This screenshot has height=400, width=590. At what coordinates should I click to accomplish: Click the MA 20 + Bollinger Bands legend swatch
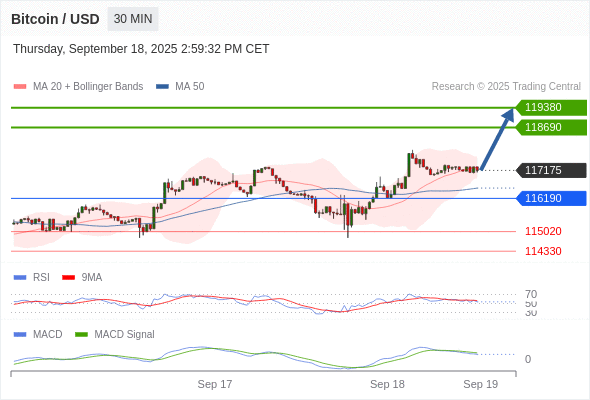[x=20, y=87]
